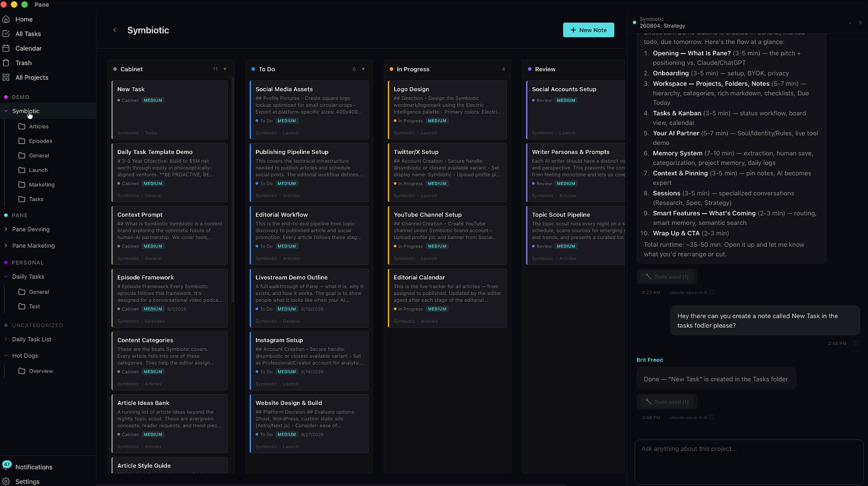
Task: Open the Editorial Calendar card
Action: pyautogui.click(x=447, y=298)
